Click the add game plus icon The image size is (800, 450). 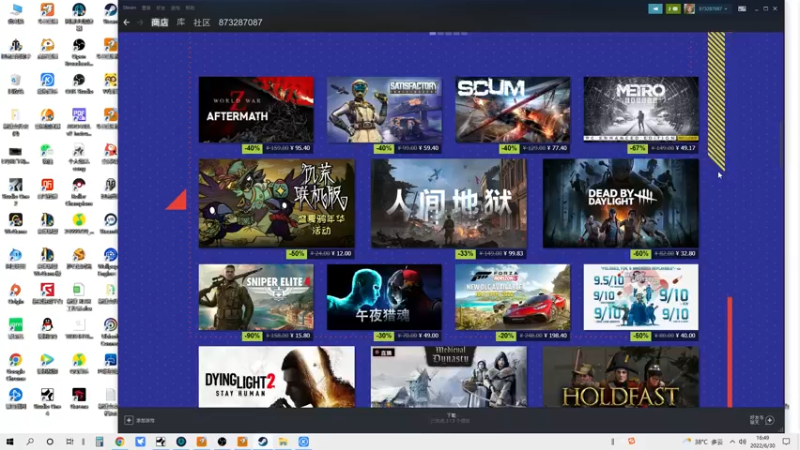129,420
